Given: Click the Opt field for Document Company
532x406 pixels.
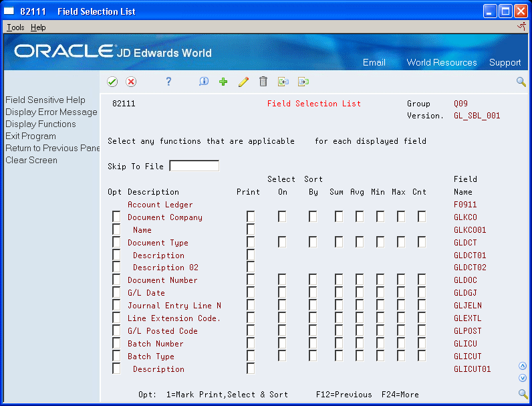Looking at the screenshot, I should pyautogui.click(x=116, y=217).
